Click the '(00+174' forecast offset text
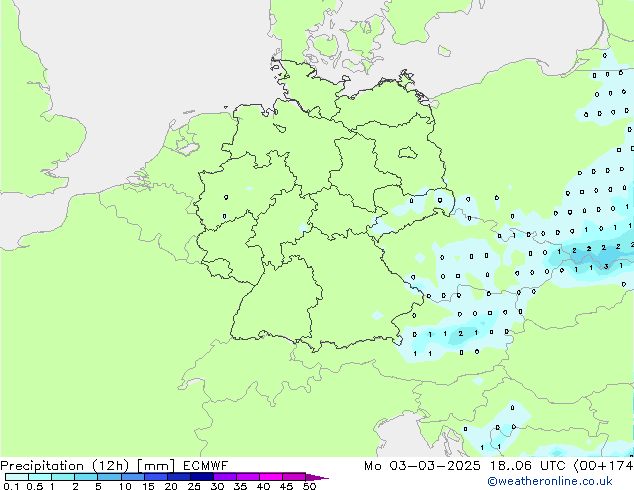This screenshot has height=490, width=634. click(x=603, y=466)
